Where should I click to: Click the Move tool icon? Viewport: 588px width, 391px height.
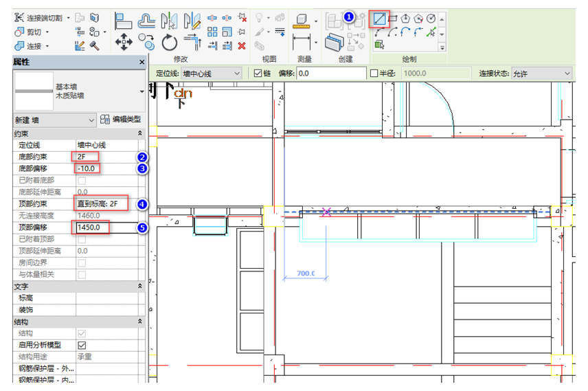coord(124,43)
